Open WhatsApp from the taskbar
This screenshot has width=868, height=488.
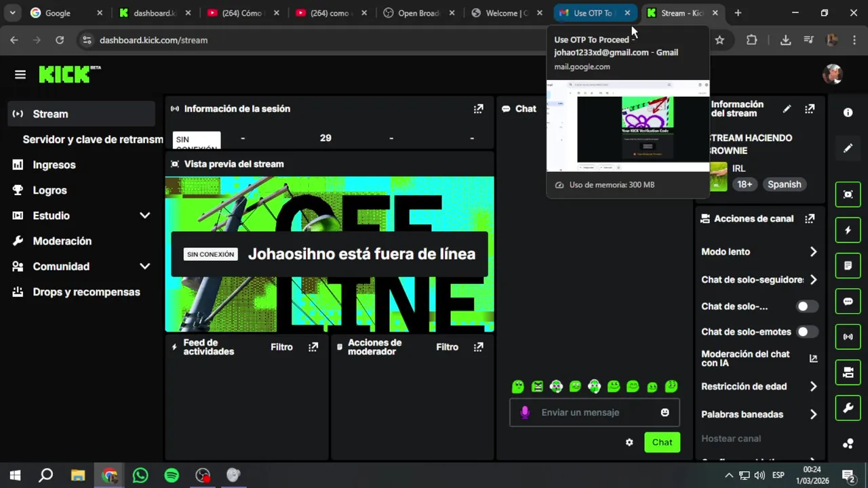click(x=140, y=475)
